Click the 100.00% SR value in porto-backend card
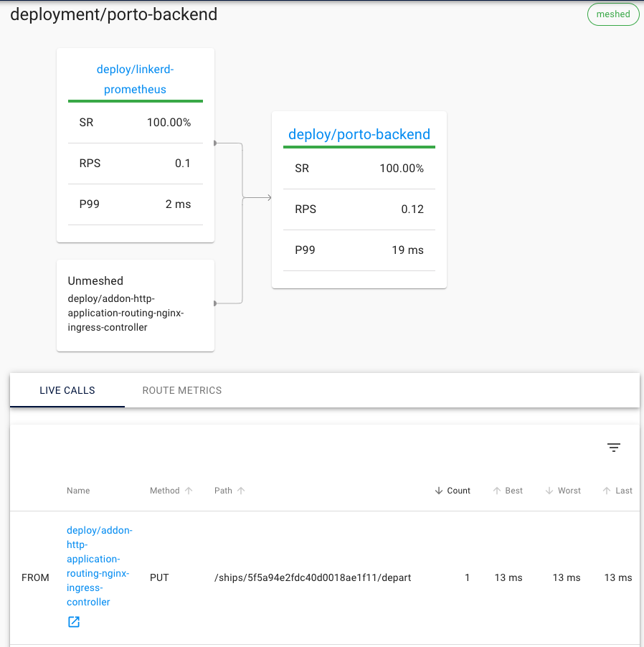 [402, 169]
